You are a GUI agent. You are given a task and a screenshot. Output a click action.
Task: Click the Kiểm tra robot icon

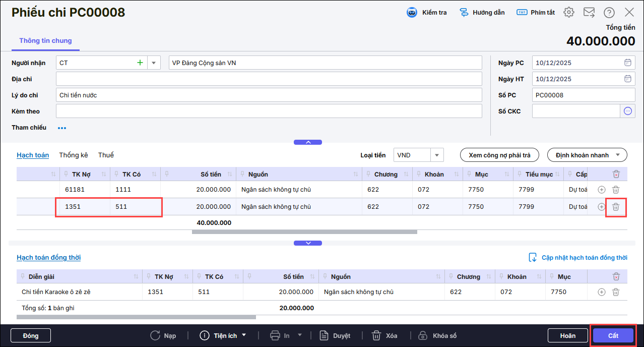point(412,13)
